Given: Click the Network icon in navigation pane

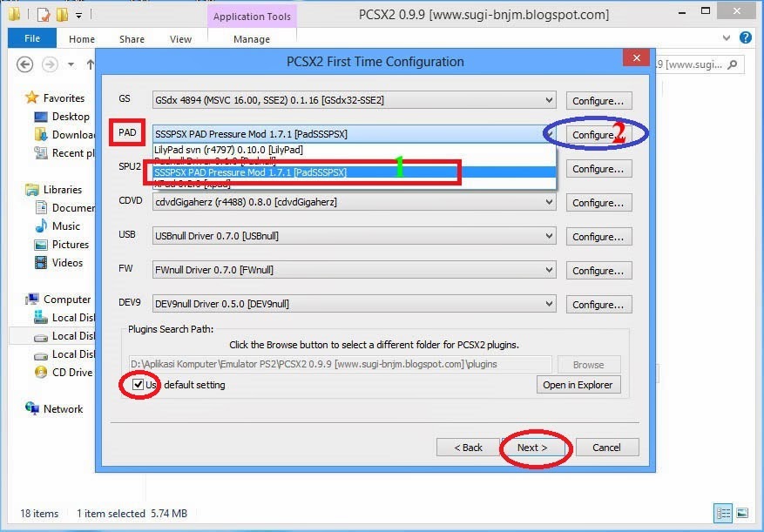Looking at the screenshot, I should pyautogui.click(x=32, y=408).
